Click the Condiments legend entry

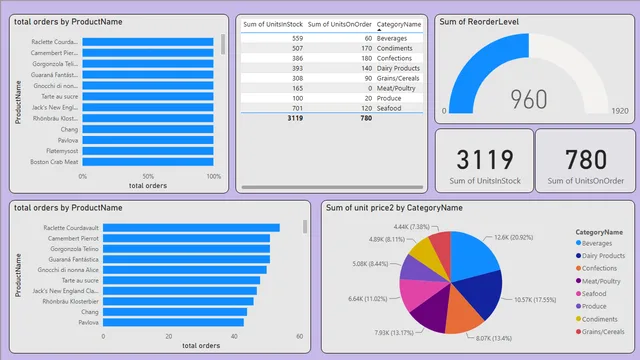point(596,319)
